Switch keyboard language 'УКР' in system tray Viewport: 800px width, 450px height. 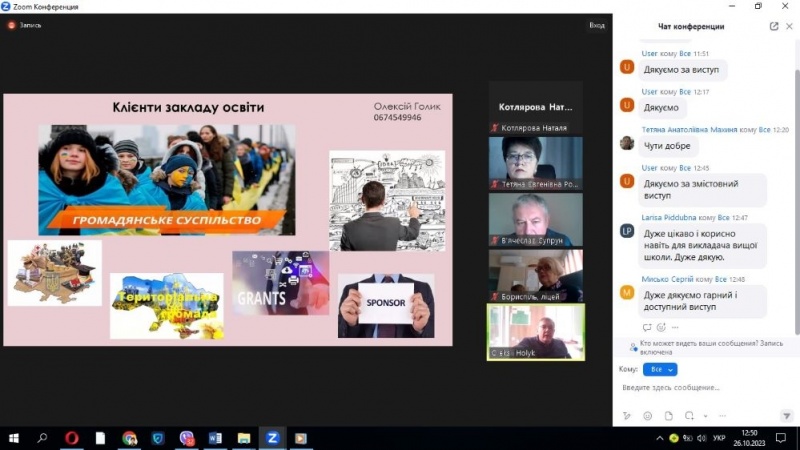(717, 438)
